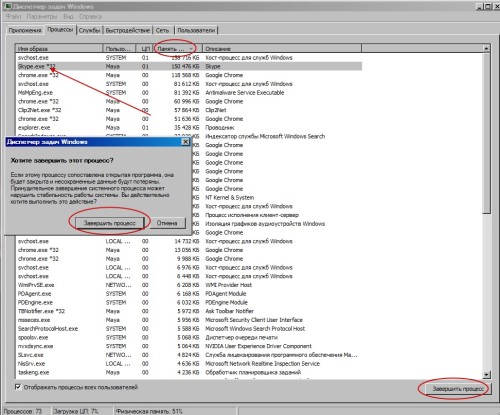Click the Физическая память: 51% status entry
Viewport: 500px width, 415px height.
click(x=149, y=411)
